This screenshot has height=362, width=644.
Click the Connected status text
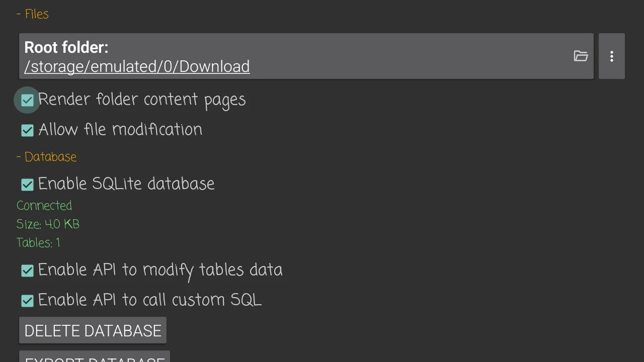(x=44, y=206)
